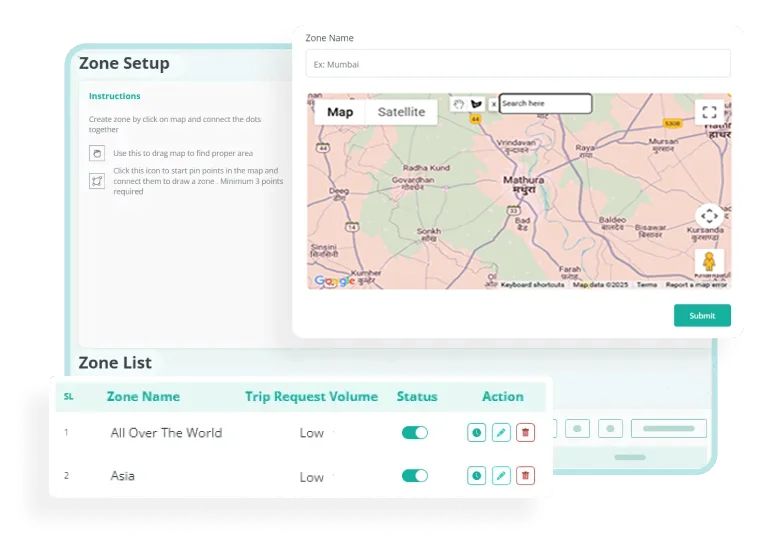
Task: Open history clock for Asia zone
Action: [476, 476]
